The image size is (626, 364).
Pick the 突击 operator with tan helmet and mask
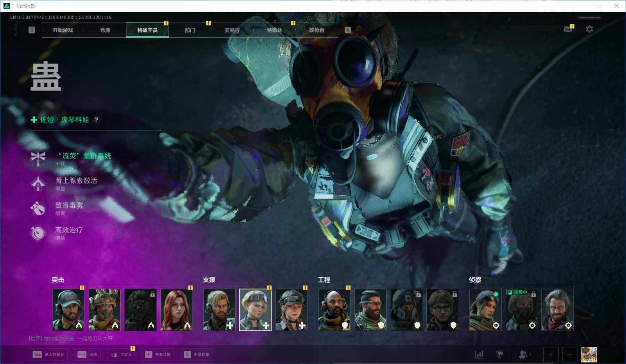click(104, 310)
